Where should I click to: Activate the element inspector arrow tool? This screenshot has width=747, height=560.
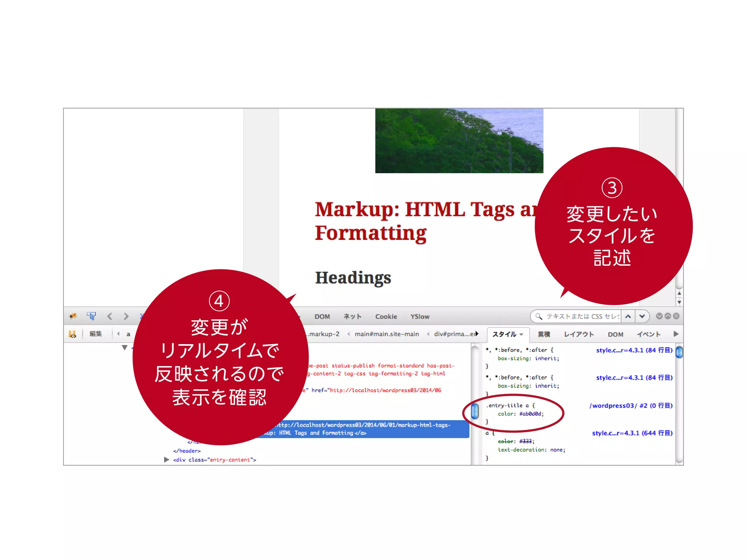(91, 316)
